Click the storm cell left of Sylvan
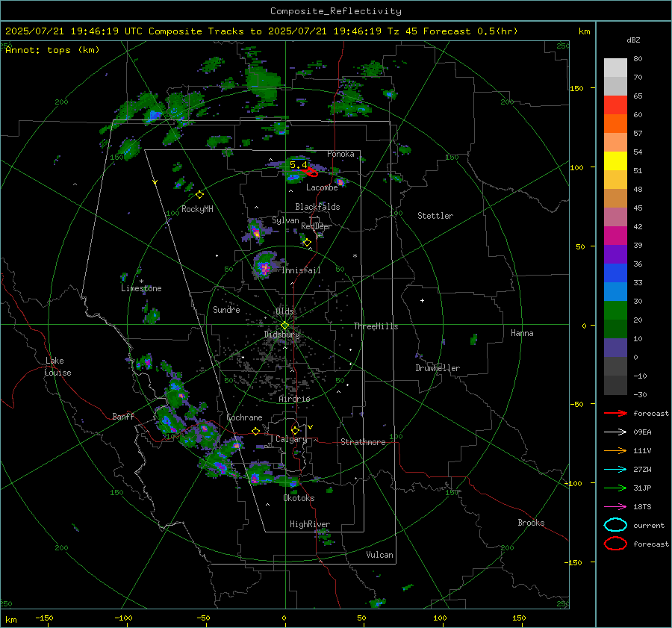Image resolution: width=672 pixels, height=628 pixels. click(256, 231)
